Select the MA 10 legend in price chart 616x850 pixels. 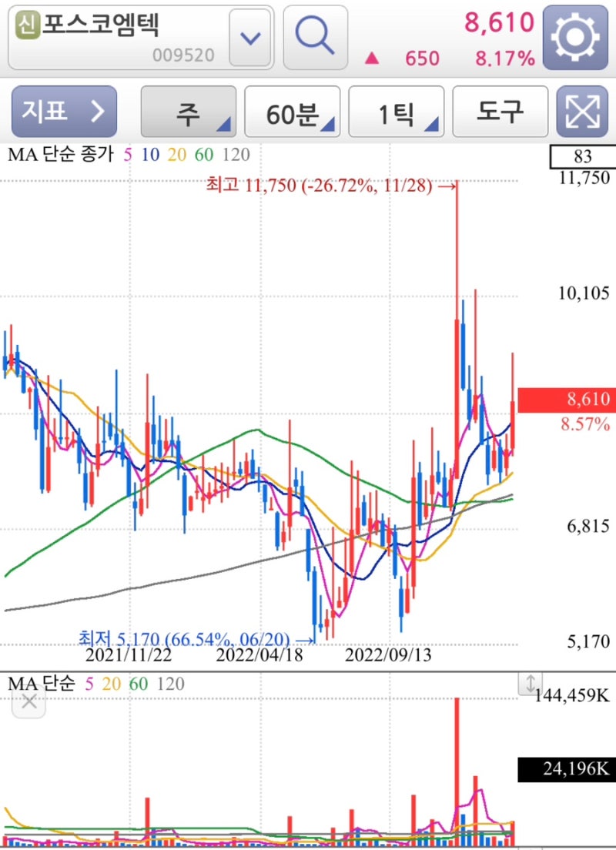pos(150,155)
